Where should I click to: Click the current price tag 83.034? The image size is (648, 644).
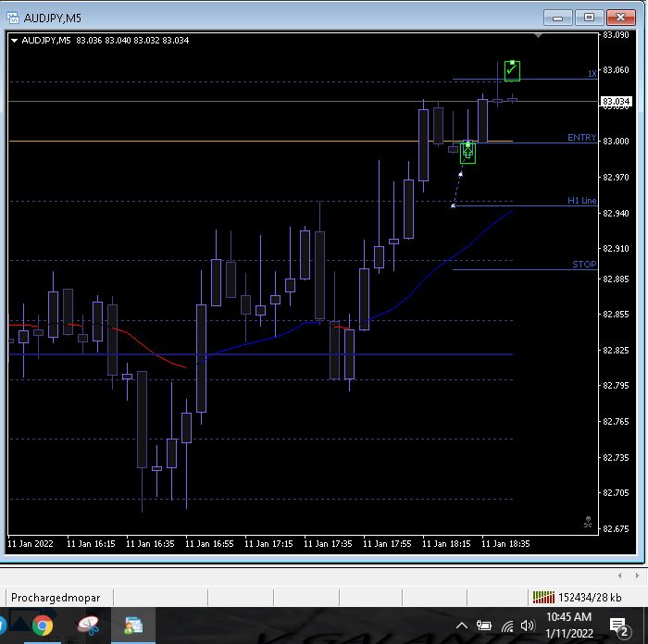point(616,101)
